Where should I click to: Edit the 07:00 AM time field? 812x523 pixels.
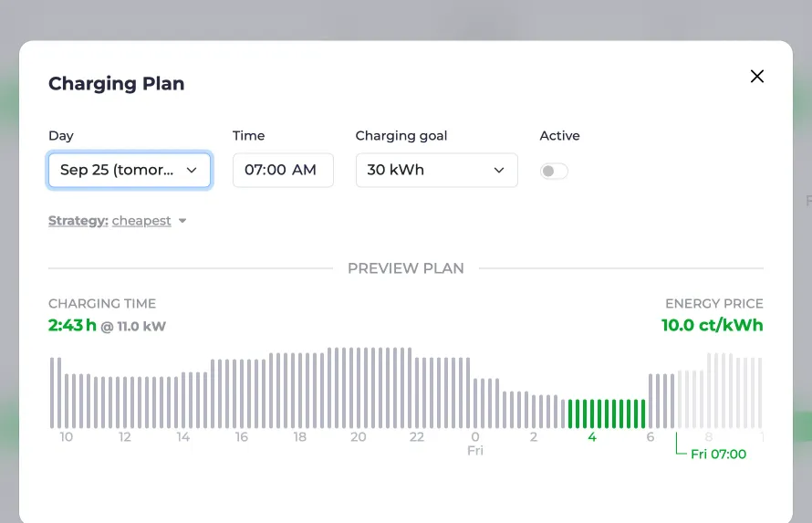(283, 170)
